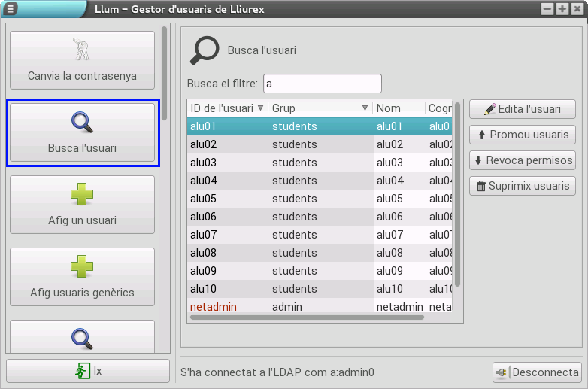Image resolution: width=588 pixels, height=389 pixels.
Task: Click the Grup column sort arrow
Action: (x=365, y=108)
